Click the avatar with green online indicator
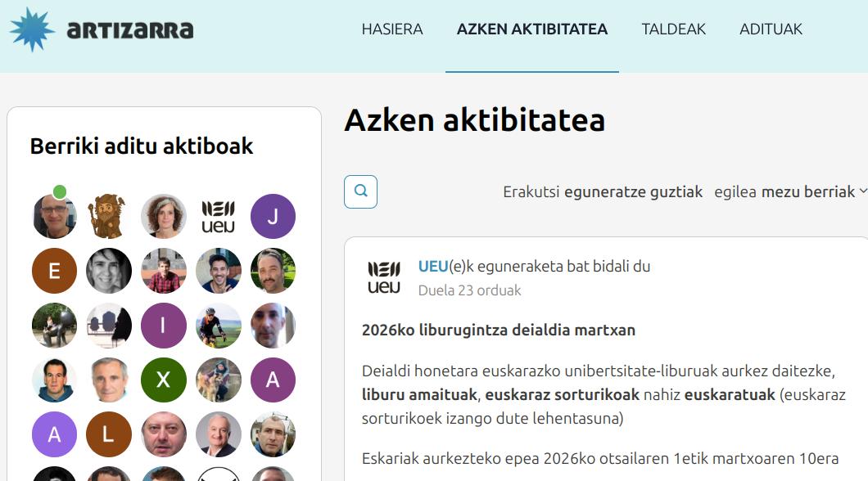Image resolution: width=868 pixels, height=481 pixels. (54, 217)
